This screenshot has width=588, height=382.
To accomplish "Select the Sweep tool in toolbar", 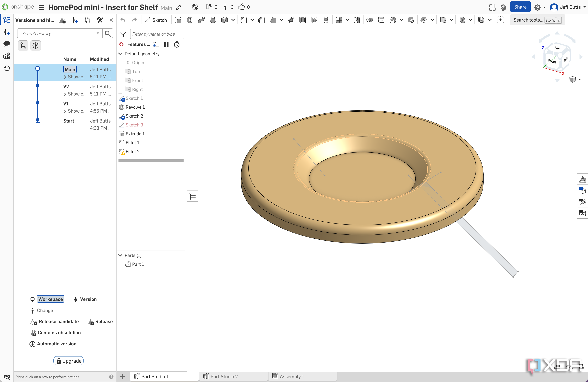I will 201,20.
